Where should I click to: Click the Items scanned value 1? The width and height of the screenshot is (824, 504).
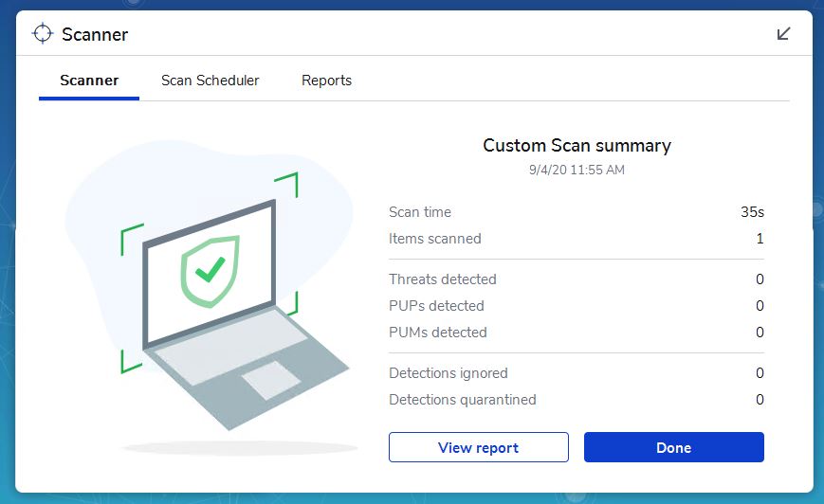coord(760,239)
